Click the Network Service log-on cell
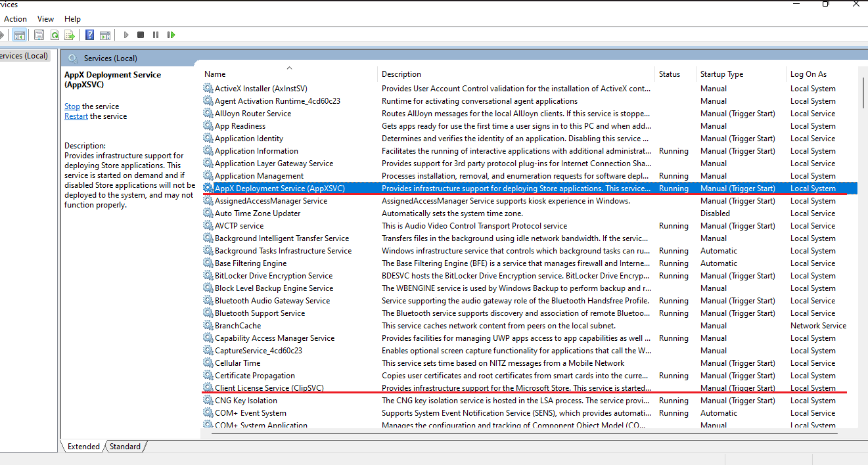The image size is (868, 465). click(818, 326)
